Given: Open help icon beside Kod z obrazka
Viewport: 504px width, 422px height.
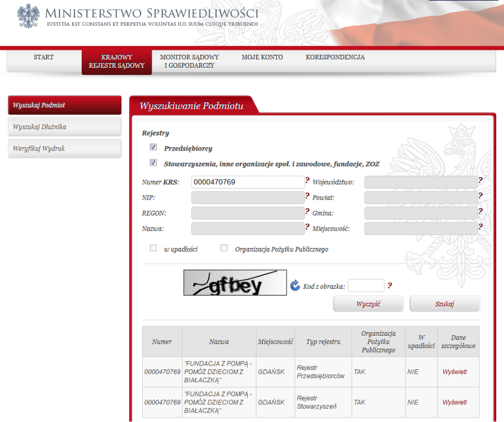Looking at the screenshot, I should 390,285.
